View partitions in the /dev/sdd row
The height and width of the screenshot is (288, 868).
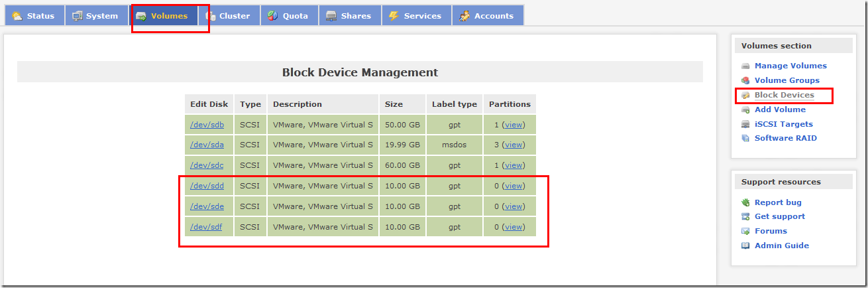point(514,186)
